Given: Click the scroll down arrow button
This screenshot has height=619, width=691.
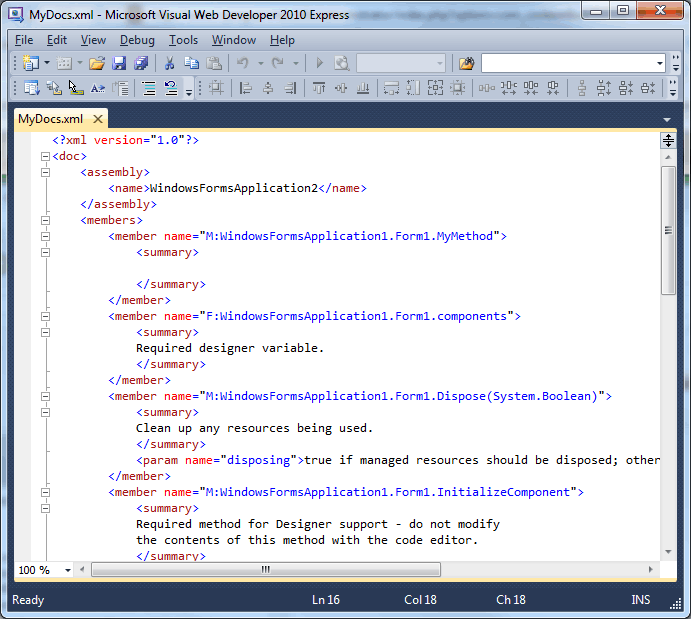Looking at the screenshot, I should (x=668, y=552).
